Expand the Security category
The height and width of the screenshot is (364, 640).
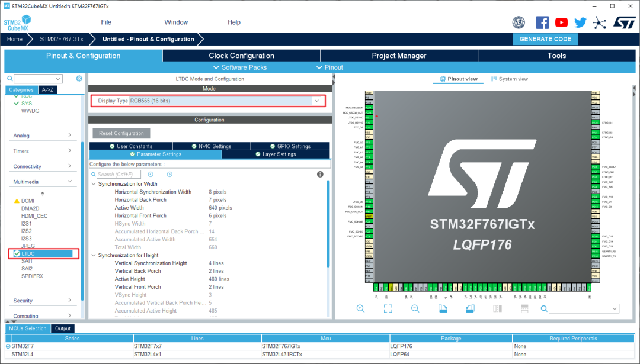pyautogui.click(x=42, y=301)
